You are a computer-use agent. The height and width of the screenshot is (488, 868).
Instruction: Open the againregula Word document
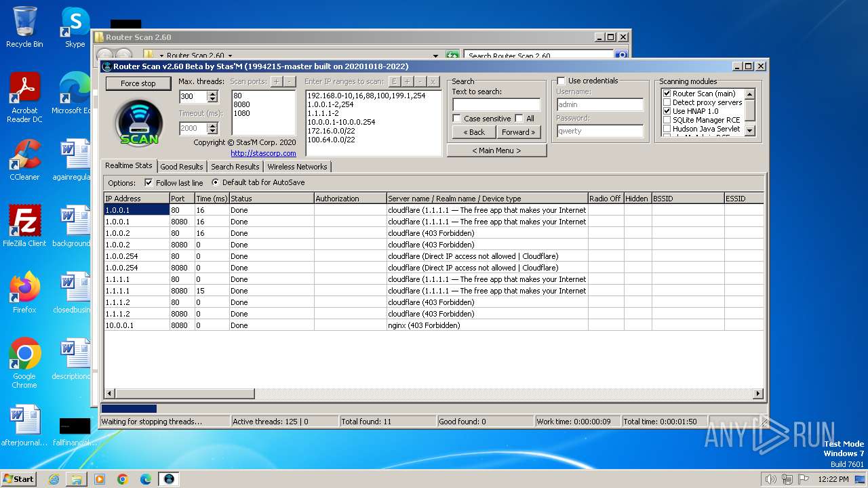pyautogui.click(x=72, y=160)
